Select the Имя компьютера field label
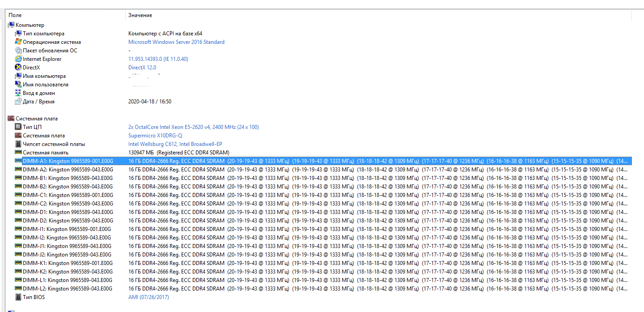 coord(44,76)
